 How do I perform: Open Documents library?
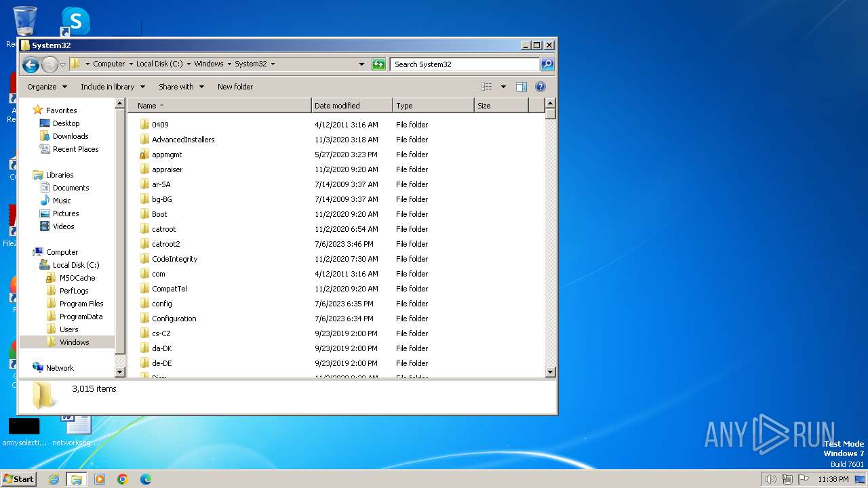click(x=71, y=188)
